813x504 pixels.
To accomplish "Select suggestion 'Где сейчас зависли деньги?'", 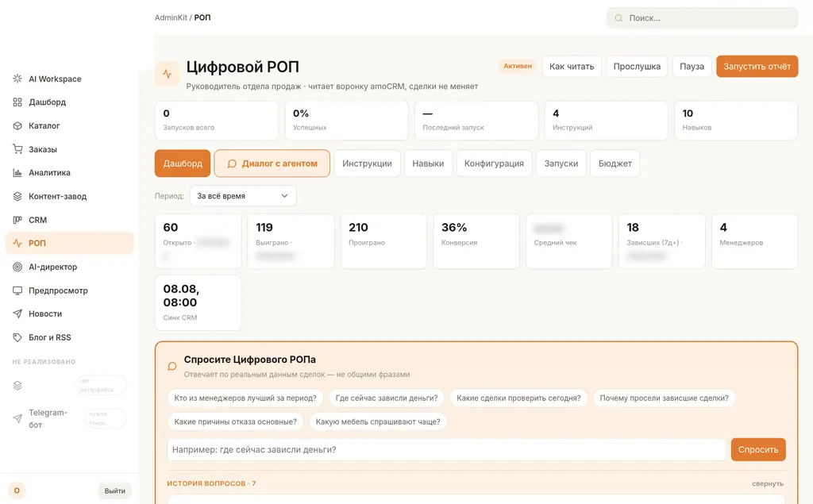I will pyautogui.click(x=387, y=398).
